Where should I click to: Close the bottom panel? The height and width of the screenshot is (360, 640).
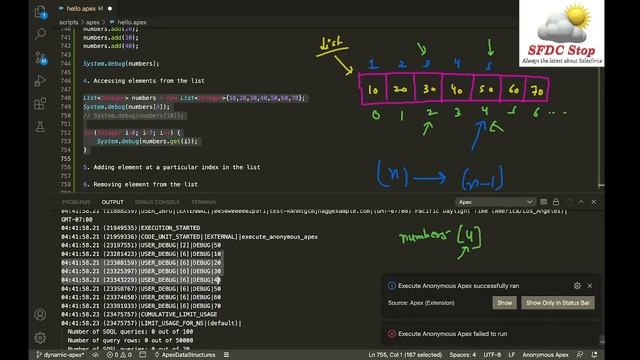pyautogui.click(x=593, y=202)
